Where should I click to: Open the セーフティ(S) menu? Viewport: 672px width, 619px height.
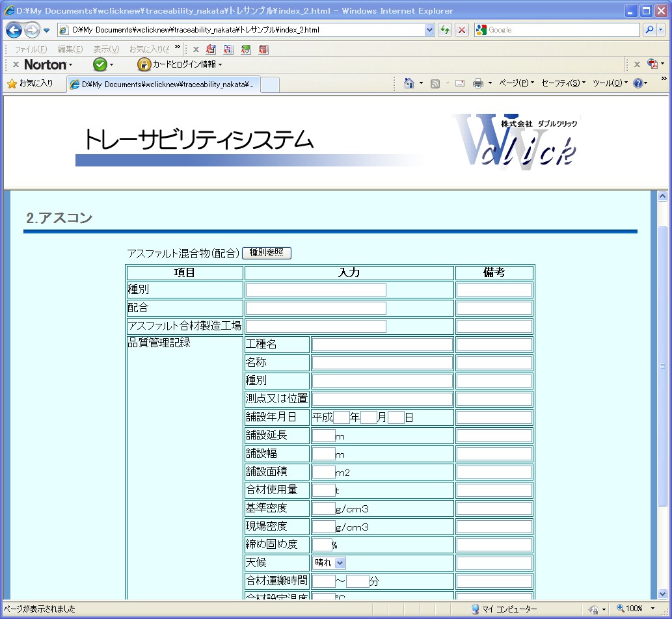pyautogui.click(x=563, y=83)
